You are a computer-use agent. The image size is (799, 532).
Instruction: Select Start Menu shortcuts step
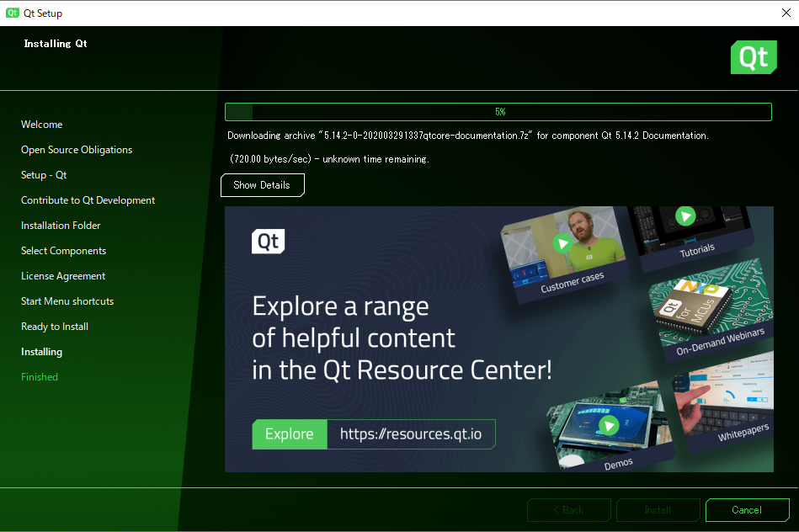(x=67, y=301)
